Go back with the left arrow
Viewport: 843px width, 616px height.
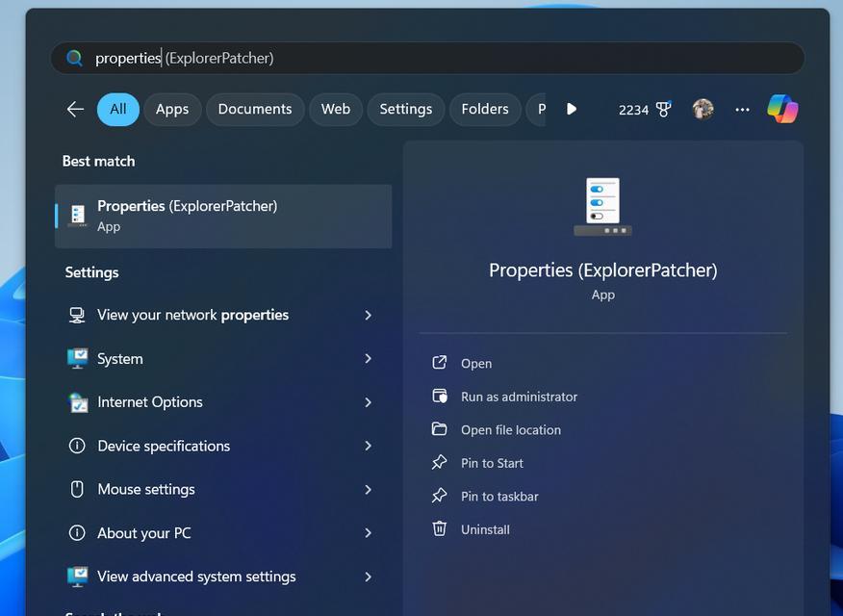tap(75, 109)
